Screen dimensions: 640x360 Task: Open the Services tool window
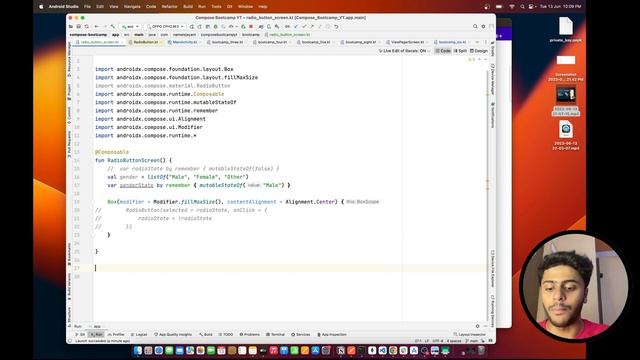pos(301,334)
